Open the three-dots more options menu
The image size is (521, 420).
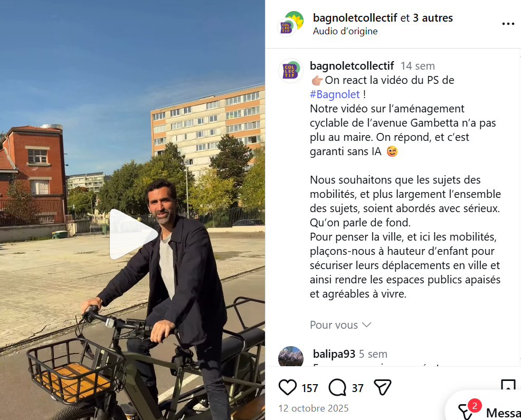tap(508, 24)
